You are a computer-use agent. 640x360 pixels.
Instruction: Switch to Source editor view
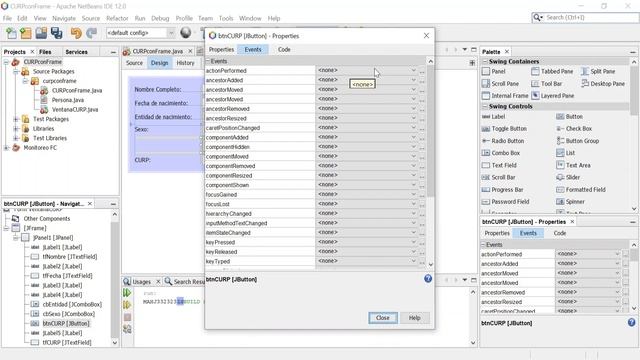point(134,63)
